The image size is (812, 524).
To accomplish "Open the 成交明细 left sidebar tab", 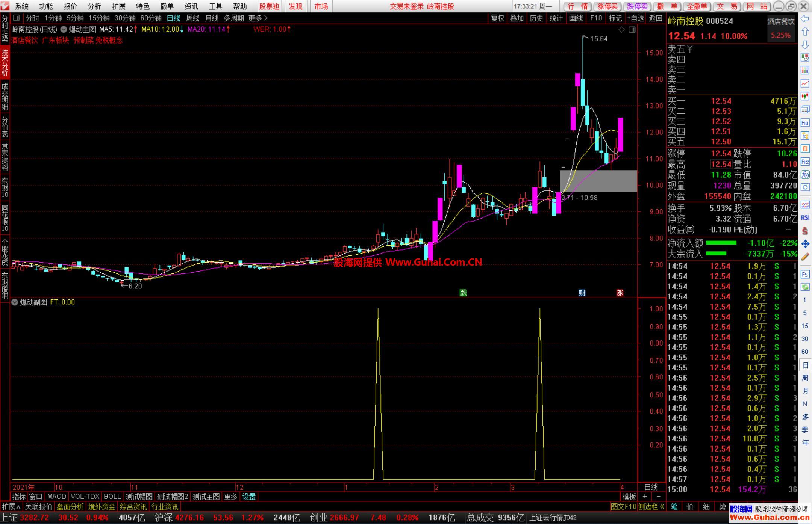I will 5,96.
